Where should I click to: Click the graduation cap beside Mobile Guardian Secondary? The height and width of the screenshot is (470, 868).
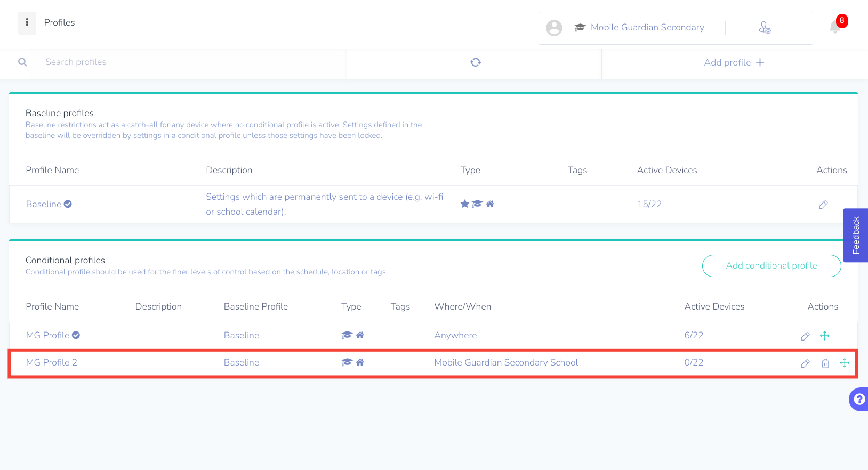pos(580,28)
